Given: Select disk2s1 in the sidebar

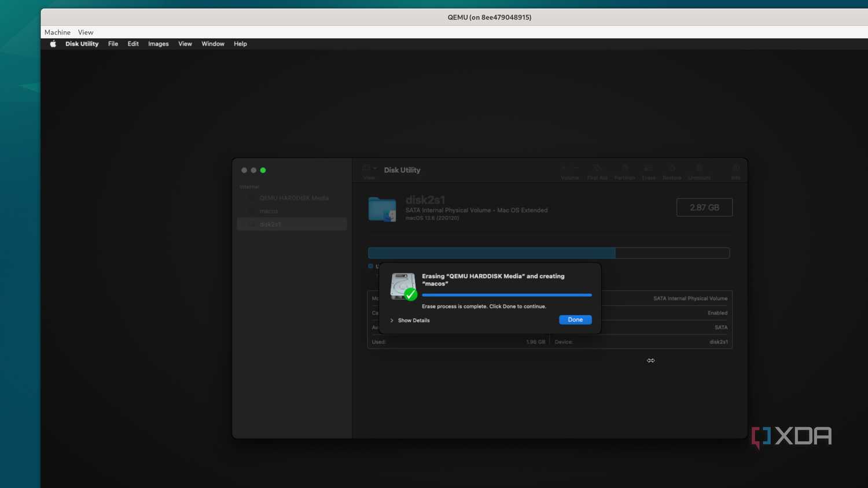Looking at the screenshot, I should (292, 224).
